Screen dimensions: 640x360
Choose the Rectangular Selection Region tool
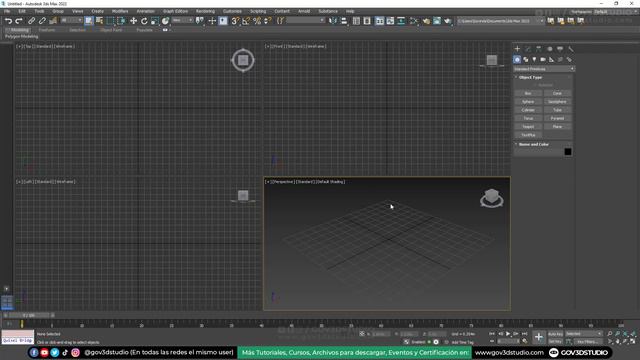pyautogui.click(x=110, y=21)
